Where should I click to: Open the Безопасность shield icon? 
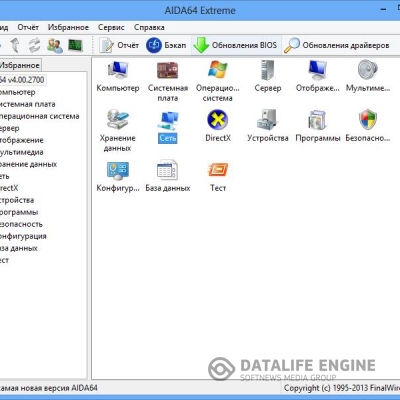pyautogui.click(x=368, y=120)
